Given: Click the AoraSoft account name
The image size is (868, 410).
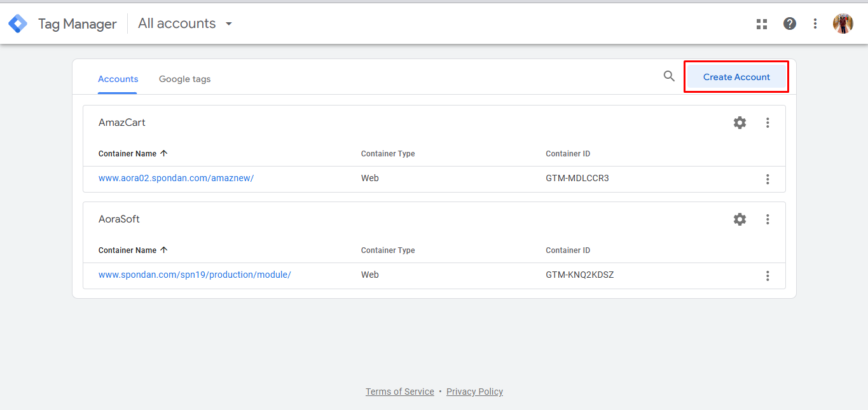Looking at the screenshot, I should point(119,219).
